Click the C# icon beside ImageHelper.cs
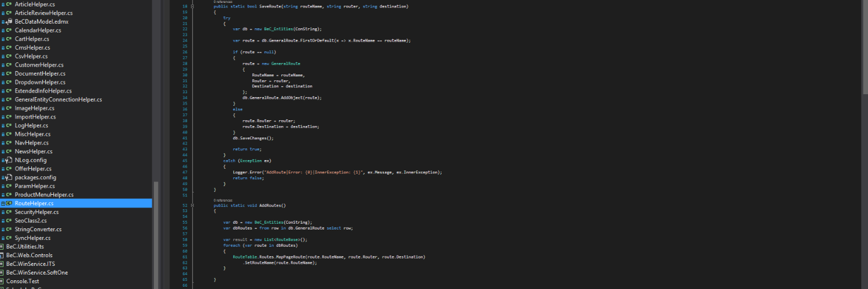The width and height of the screenshot is (868, 289). tap(9, 108)
